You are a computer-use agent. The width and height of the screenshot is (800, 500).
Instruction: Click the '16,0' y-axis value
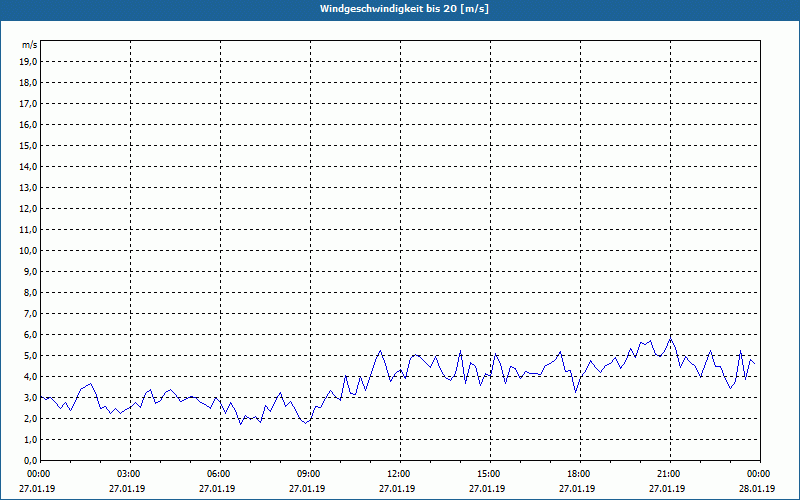29,124
